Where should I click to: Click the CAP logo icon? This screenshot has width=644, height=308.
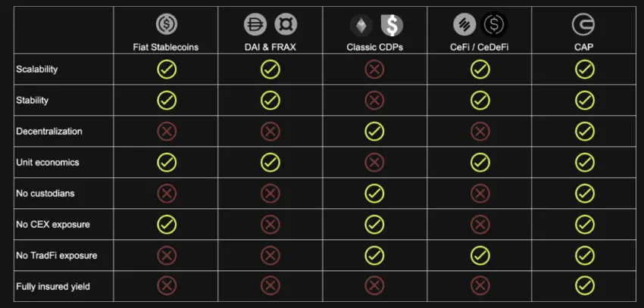pyautogui.click(x=583, y=24)
